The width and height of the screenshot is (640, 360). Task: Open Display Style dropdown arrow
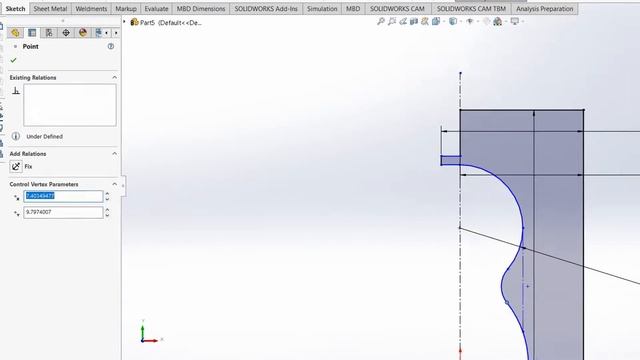pyautogui.click(x=460, y=22)
